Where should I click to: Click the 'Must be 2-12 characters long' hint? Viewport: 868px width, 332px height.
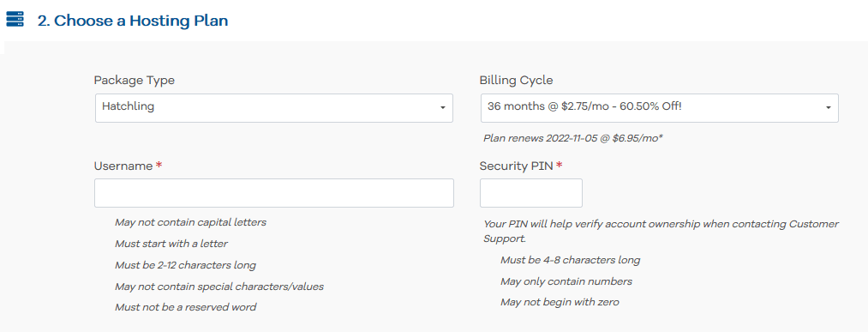[185, 265]
